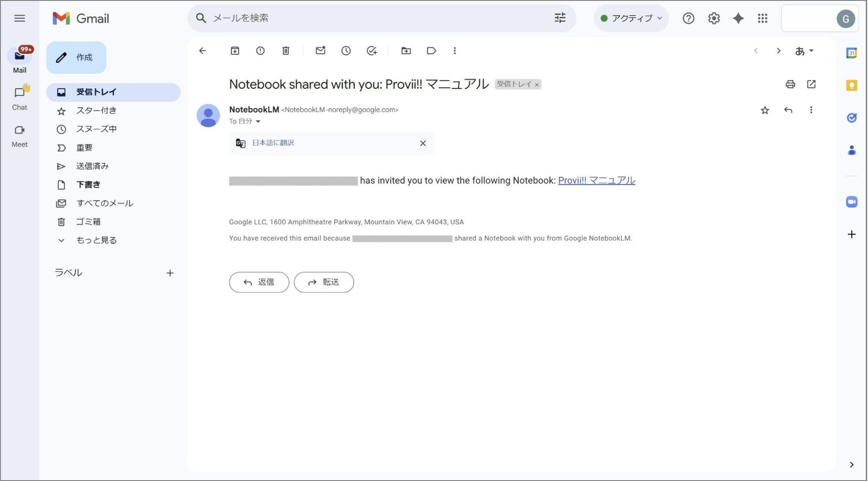Open the アクティブ status dropdown
Viewport: 868px width, 481px height.
631,18
